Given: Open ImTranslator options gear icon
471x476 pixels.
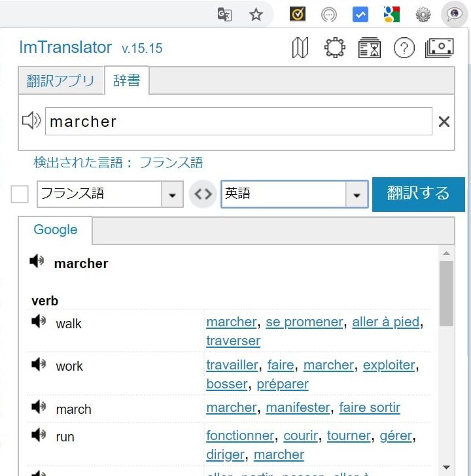Looking at the screenshot, I should [335, 48].
